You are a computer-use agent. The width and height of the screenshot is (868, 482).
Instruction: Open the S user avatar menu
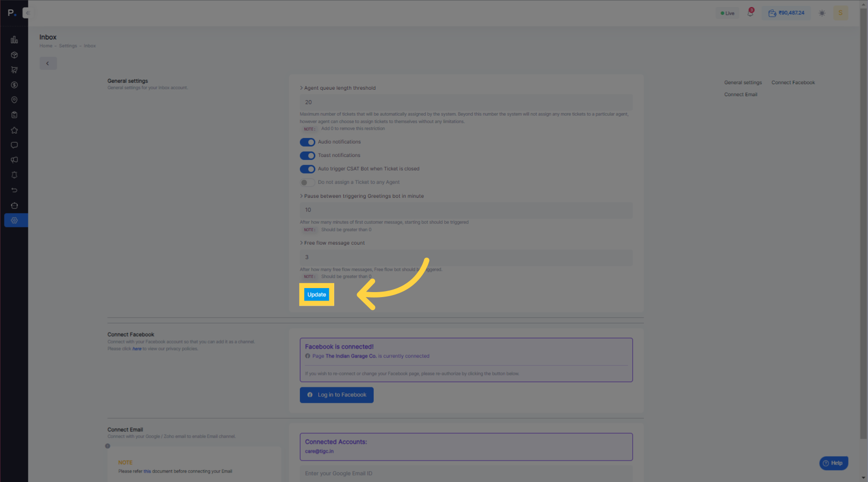click(841, 13)
